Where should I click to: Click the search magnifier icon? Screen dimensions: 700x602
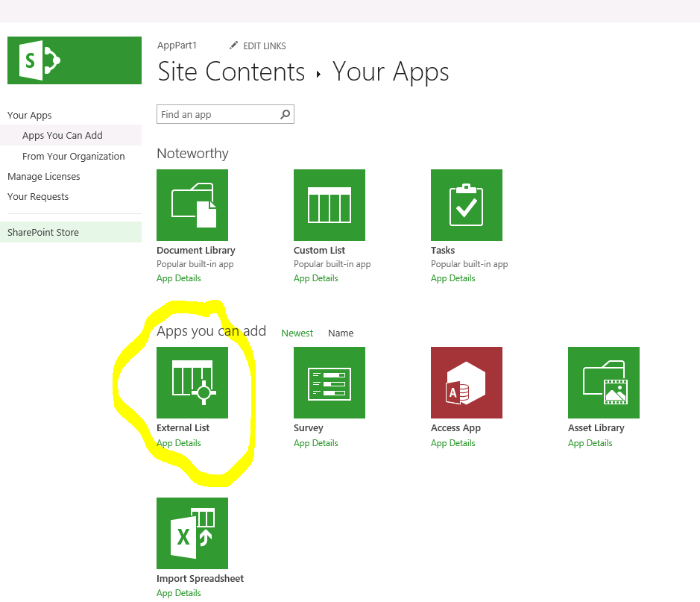click(284, 114)
